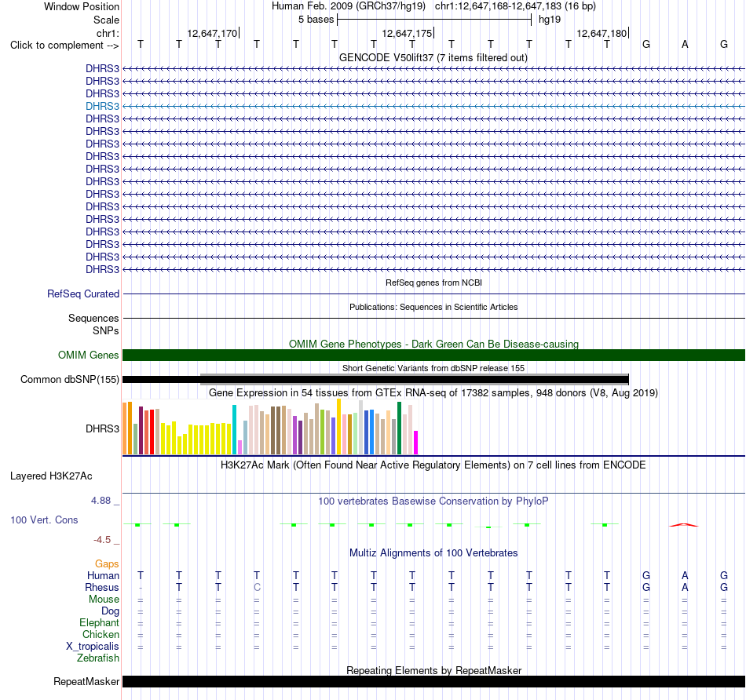Select the Dog species label

pyautogui.click(x=110, y=611)
